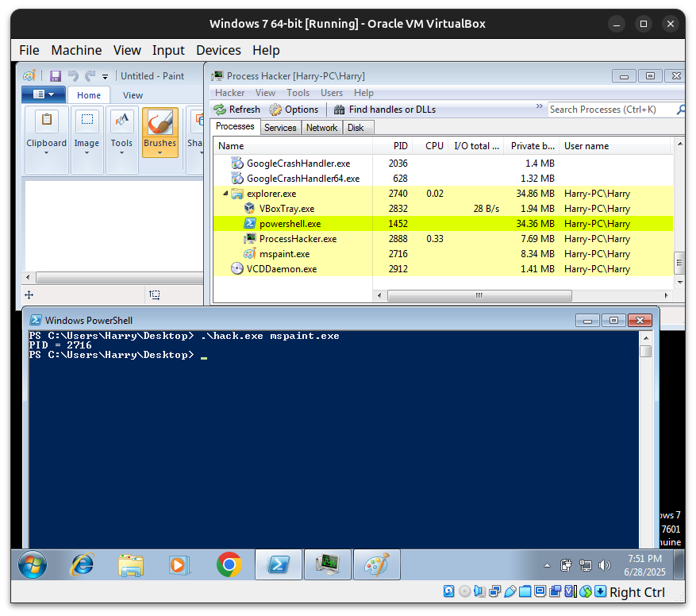Collapse the explorer.exe process tree

tap(225, 193)
